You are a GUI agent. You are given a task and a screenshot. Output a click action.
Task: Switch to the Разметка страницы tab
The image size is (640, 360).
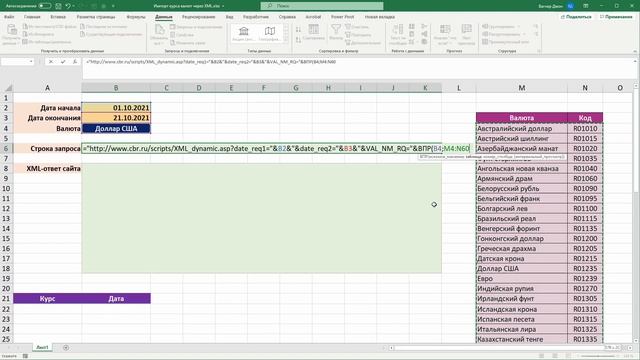[96, 17]
